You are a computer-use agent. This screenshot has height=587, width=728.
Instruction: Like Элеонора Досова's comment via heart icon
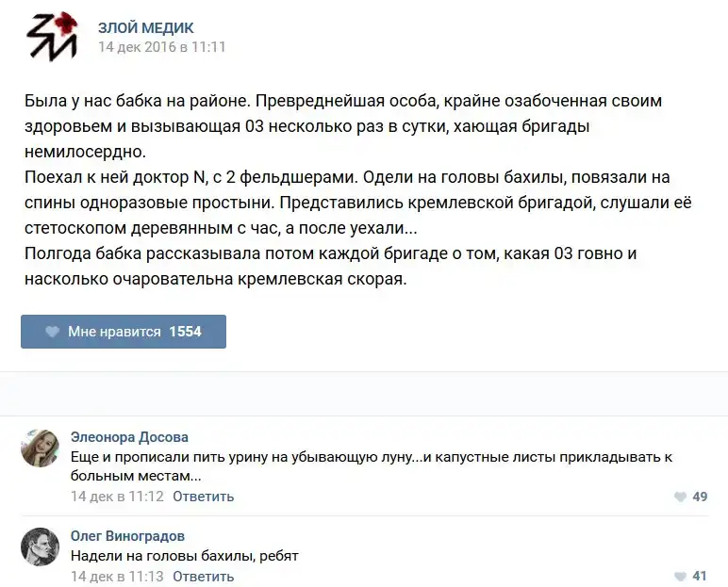pos(680,497)
